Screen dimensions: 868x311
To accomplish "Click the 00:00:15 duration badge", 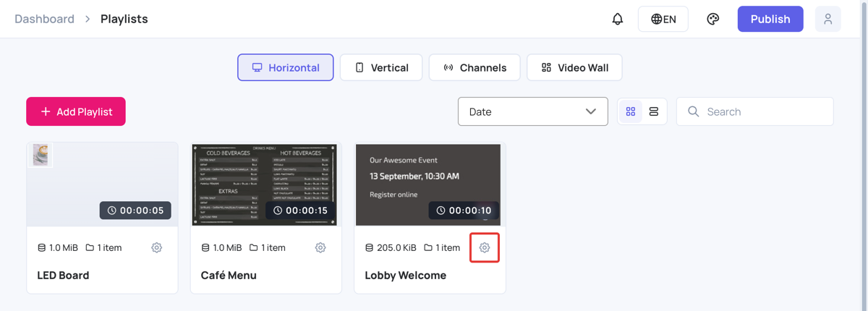I will [300, 210].
